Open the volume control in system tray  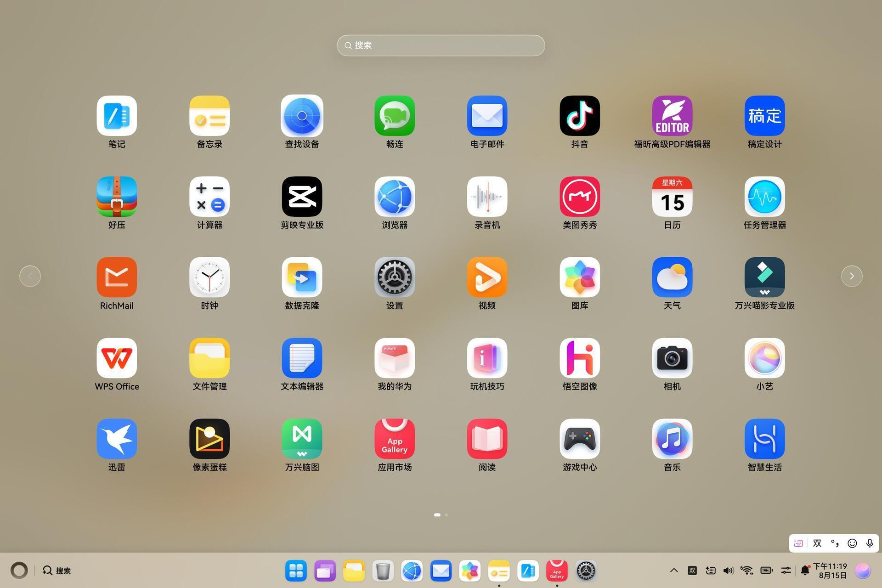[729, 571]
